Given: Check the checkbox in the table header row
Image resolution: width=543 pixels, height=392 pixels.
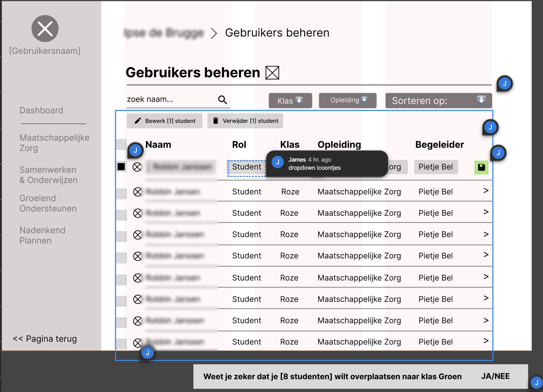Looking at the screenshot, I should (121, 144).
